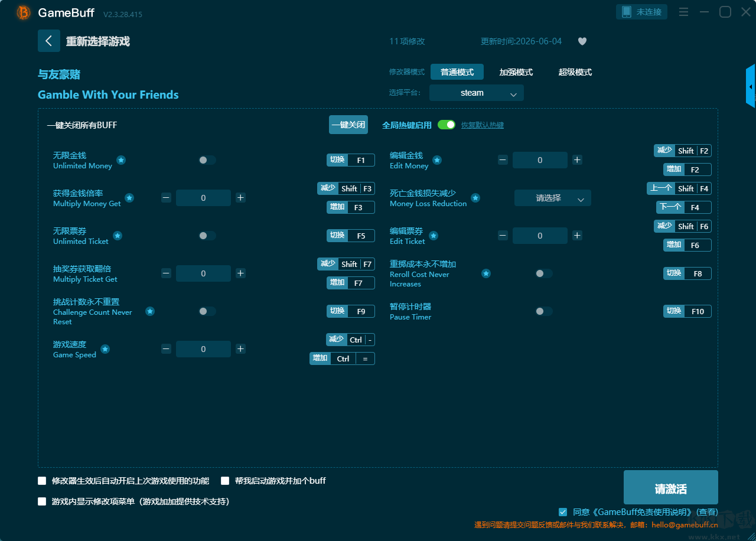Click F9 hotkey for Challenge Count

coord(351,311)
